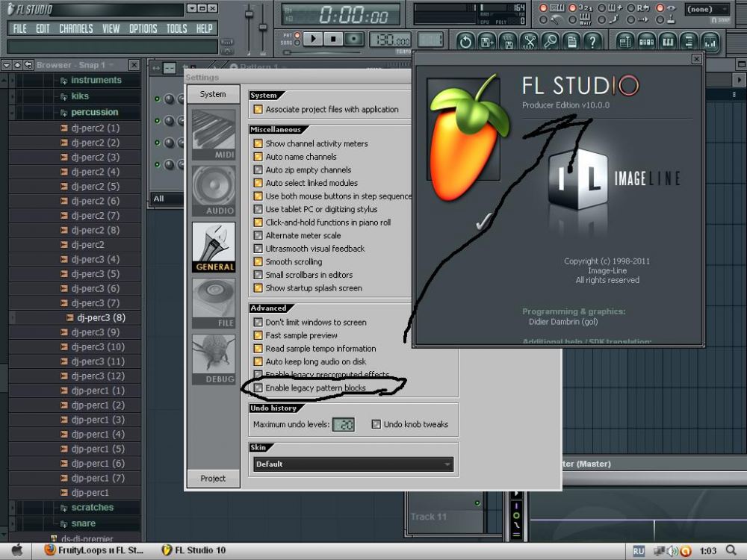Viewport: 747px width, 560px height.
Task: Open the DEBUG settings tab
Action: point(214,360)
